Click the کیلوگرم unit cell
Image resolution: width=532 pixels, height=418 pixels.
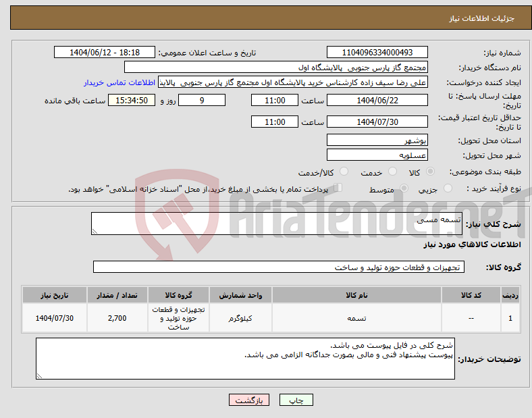pyautogui.click(x=240, y=318)
